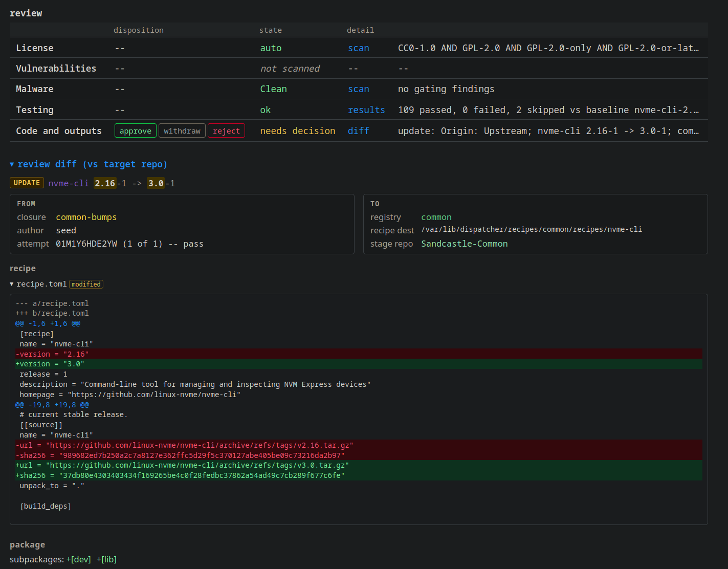Click the 'needs decision' state text
Viewport: 728px width, 569px height.
[x=298, y=131]
